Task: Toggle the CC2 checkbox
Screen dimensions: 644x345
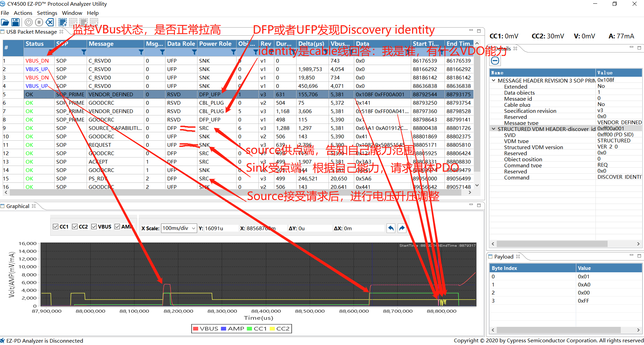Action: [75, 227]
